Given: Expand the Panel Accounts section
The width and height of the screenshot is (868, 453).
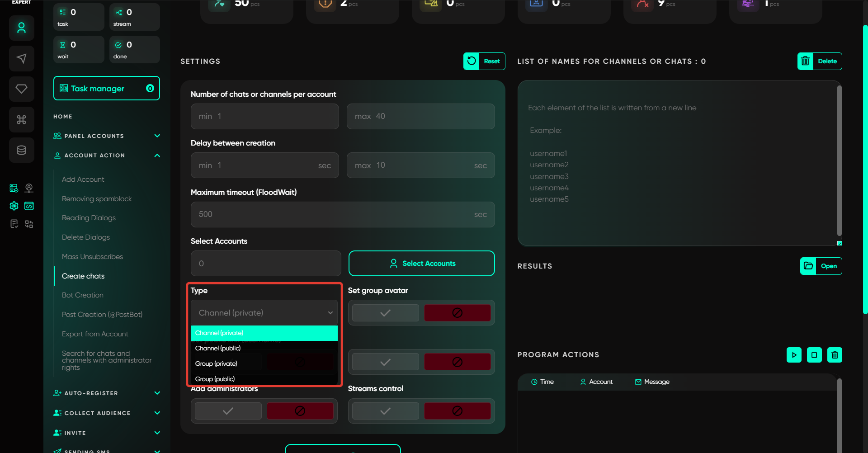Looking at the screenshot, I should (x=157, y=136).
